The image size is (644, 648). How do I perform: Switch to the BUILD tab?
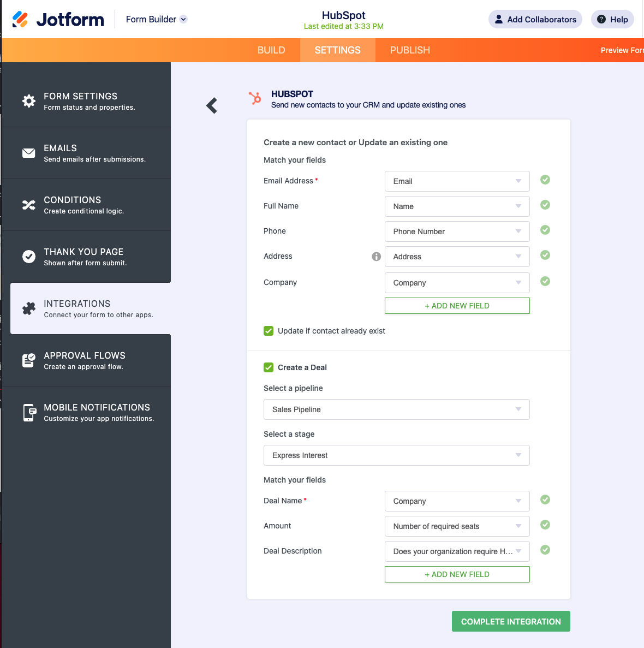(x=271, y=50)
